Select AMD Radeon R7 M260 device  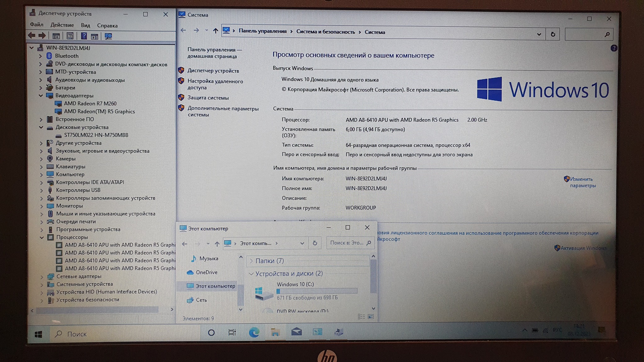pos(90,104)
